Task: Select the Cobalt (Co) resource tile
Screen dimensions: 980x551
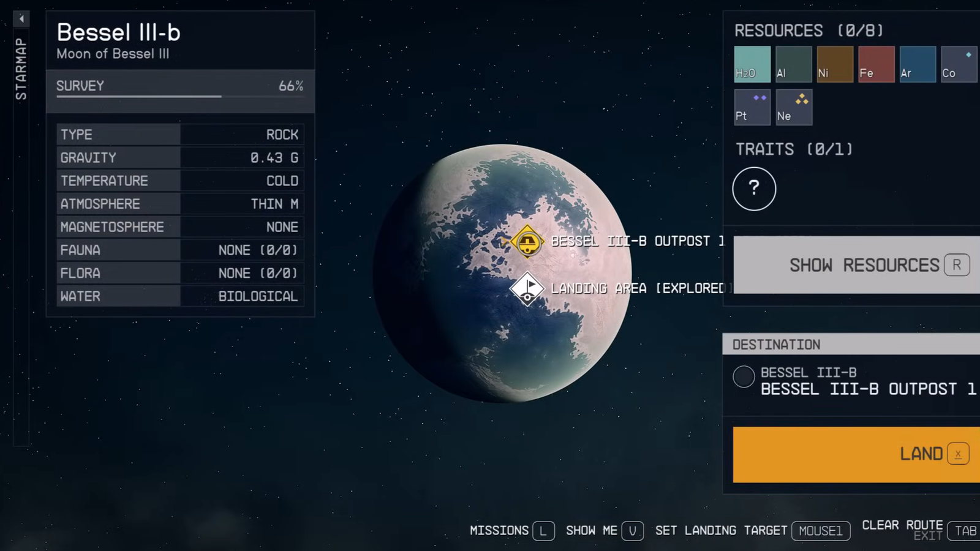Action: (959, 64)
